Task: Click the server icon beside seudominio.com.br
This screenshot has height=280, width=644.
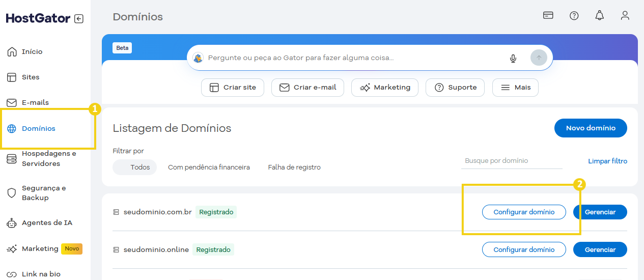Action: tap(116, 212)
